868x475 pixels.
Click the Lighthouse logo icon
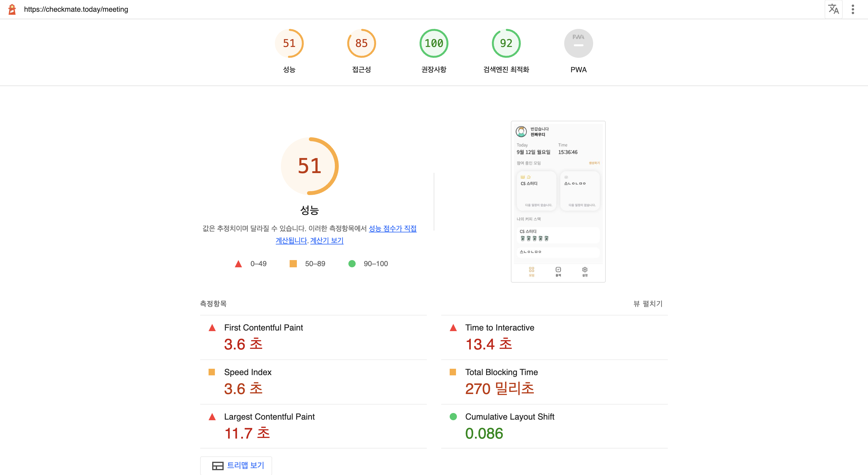click(x=12, y=9)
